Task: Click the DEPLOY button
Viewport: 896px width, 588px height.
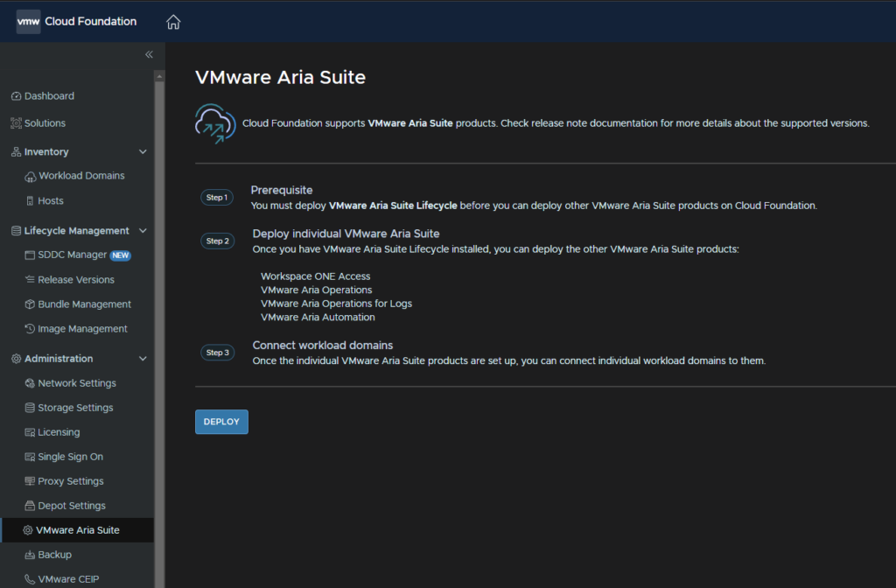Action: tap(221, 422)
